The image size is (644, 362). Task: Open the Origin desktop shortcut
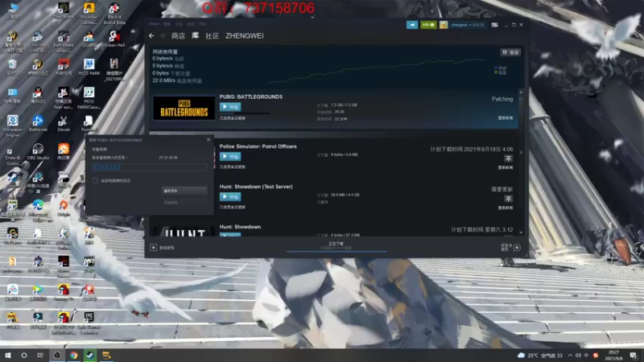pos(64,208)
